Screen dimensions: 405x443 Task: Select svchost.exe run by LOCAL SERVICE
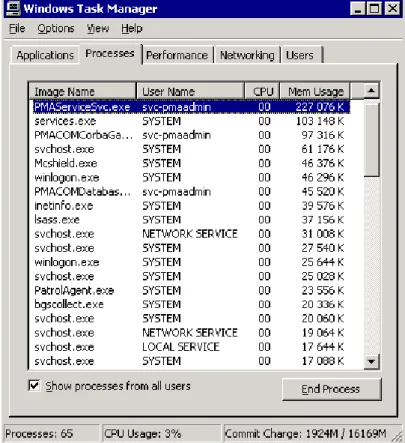(x=189, y=347)
